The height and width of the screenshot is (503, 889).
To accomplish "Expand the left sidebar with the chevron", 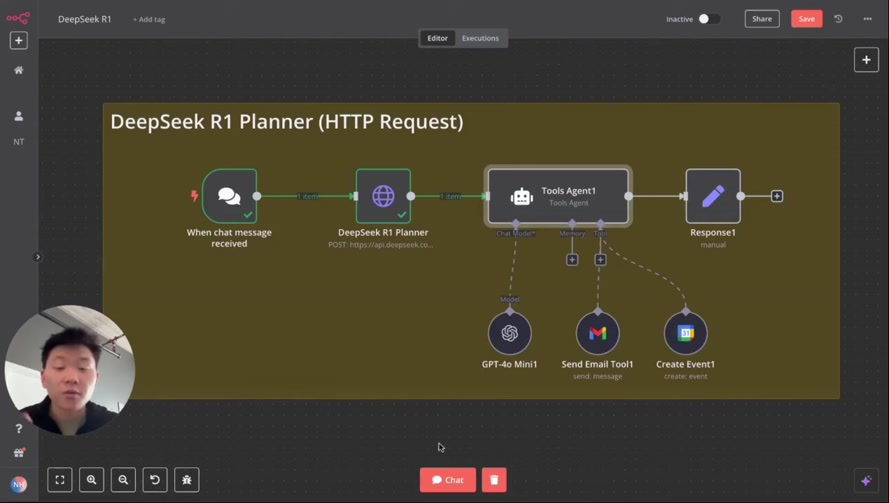I will pyautogui.click(x=37, y=257).
